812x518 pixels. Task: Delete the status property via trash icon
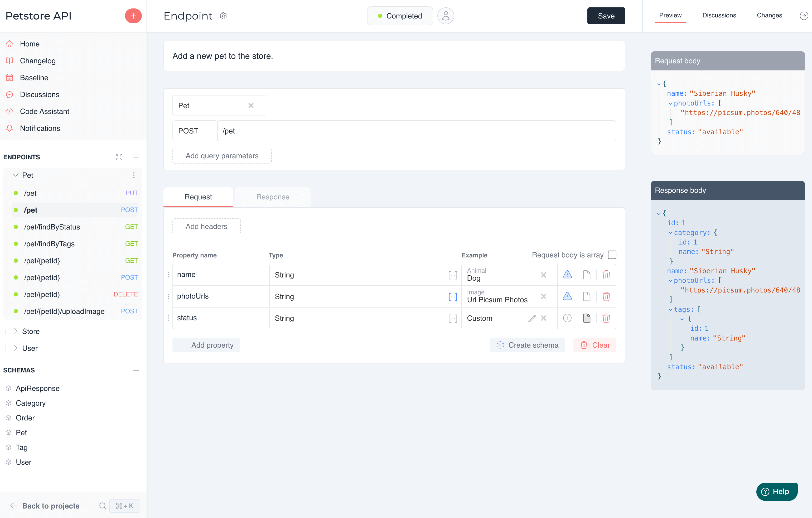point(606,318)
